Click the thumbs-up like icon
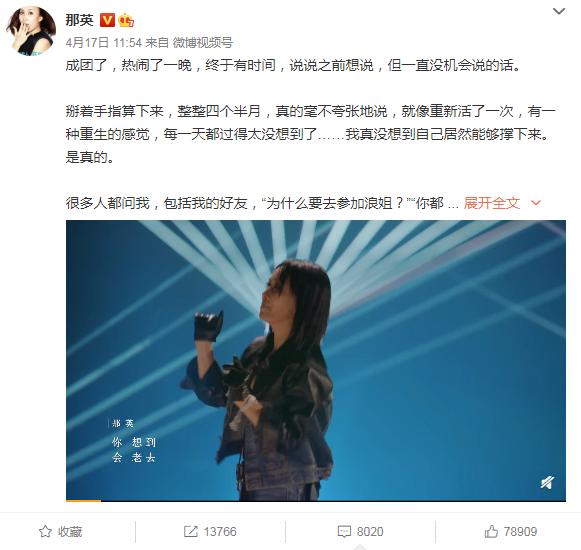 491,531
